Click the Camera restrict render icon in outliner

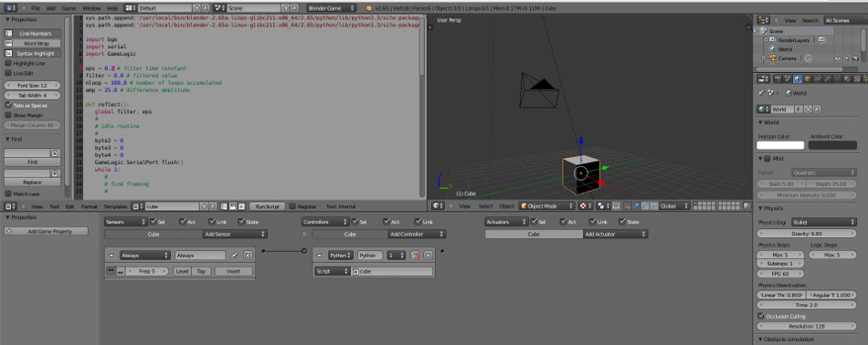pyautogui.click(x=856, y=58)
